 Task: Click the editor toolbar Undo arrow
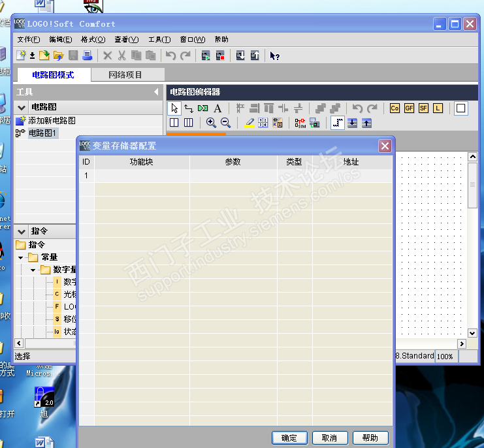[x=357, y=108]
